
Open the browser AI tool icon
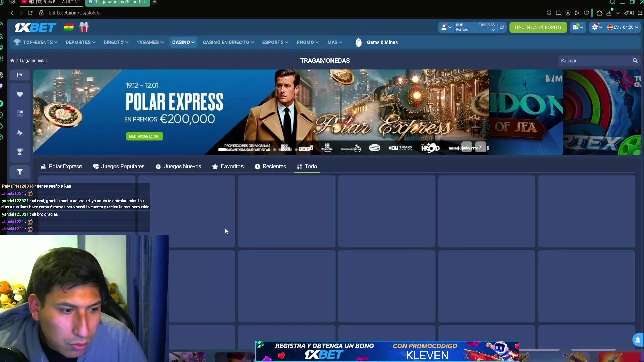[629, 13]
